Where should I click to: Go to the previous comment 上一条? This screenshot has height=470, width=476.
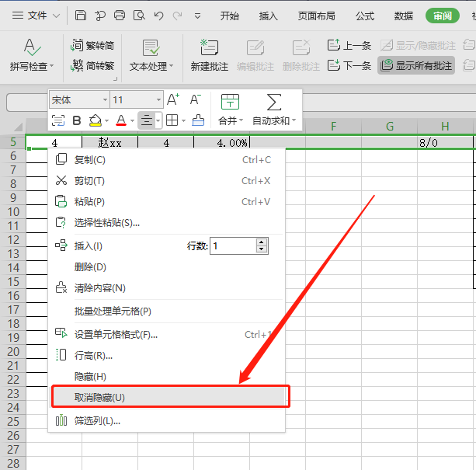[x=349, y=46]
